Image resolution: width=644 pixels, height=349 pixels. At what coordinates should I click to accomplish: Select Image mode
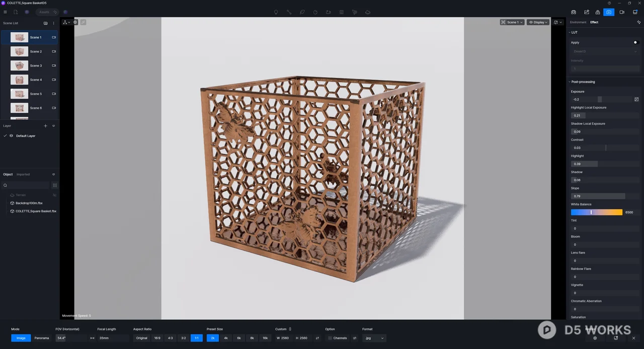tap(21, 338)
